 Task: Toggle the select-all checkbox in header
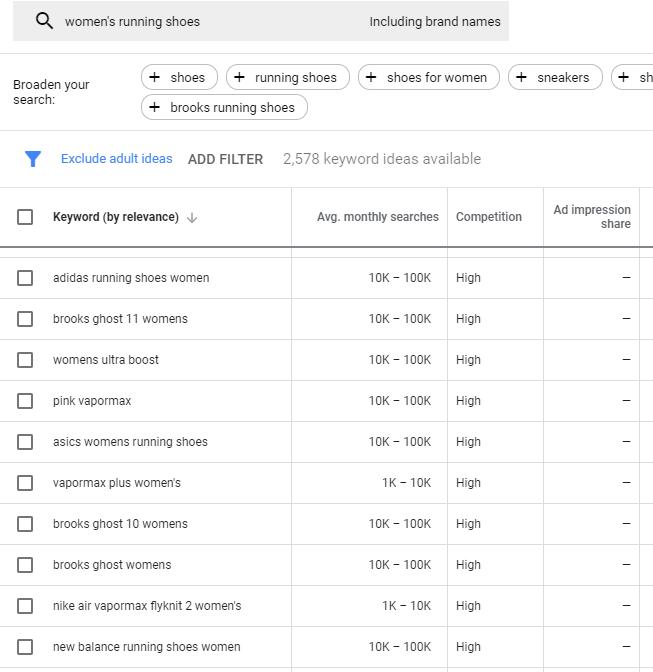click(25, 217)
